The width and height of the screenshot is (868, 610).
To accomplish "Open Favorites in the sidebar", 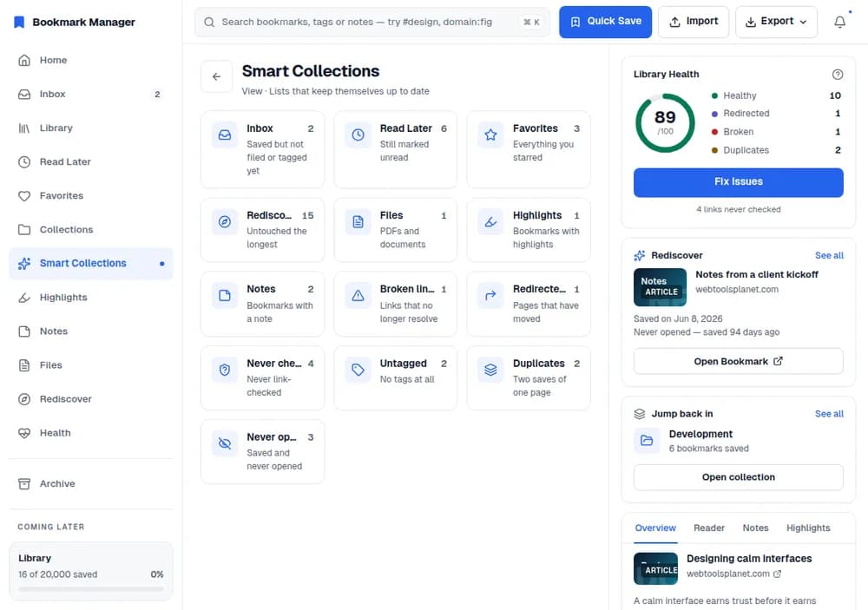I will [91, 195].
